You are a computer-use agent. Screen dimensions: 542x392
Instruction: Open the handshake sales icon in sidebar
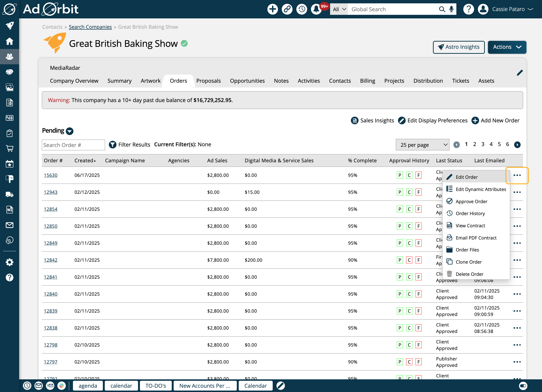(10, 72)
